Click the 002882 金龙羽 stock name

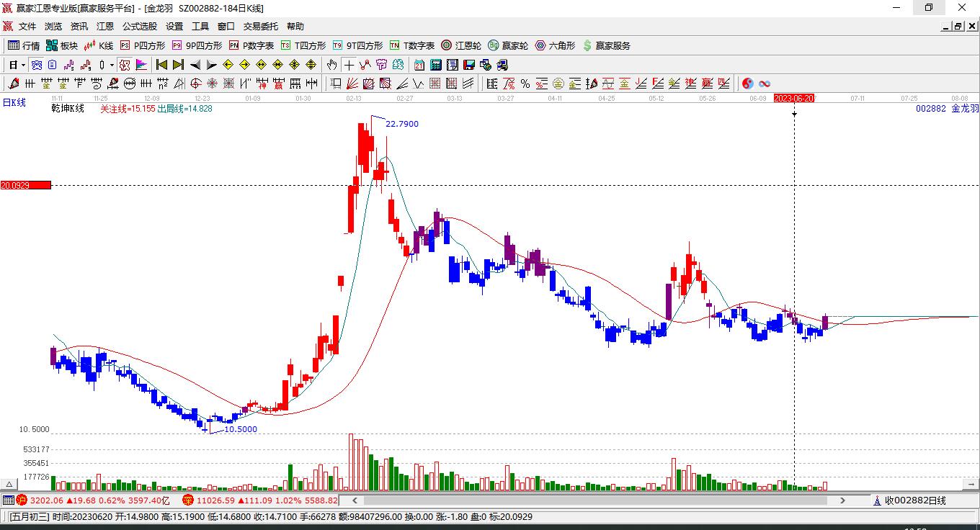point(948,109)
